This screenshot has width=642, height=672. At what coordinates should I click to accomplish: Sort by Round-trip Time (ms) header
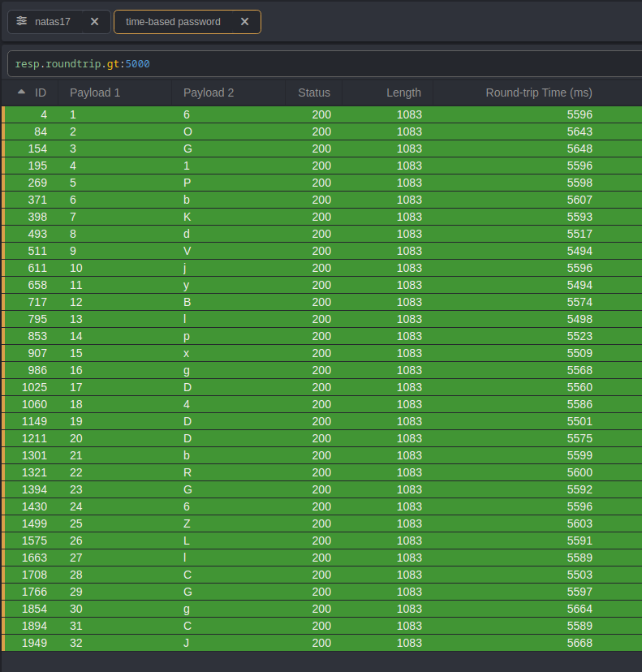click(x=539, y=93)
